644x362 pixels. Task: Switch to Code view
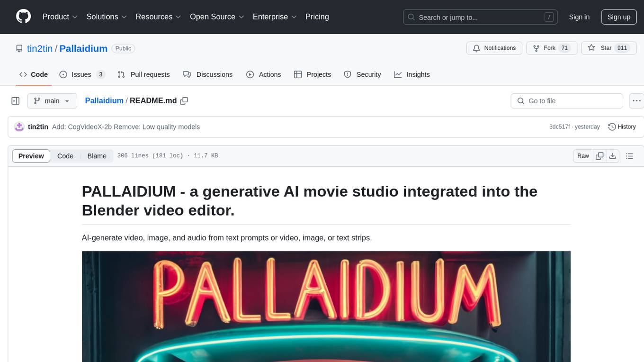coord(65,156)
